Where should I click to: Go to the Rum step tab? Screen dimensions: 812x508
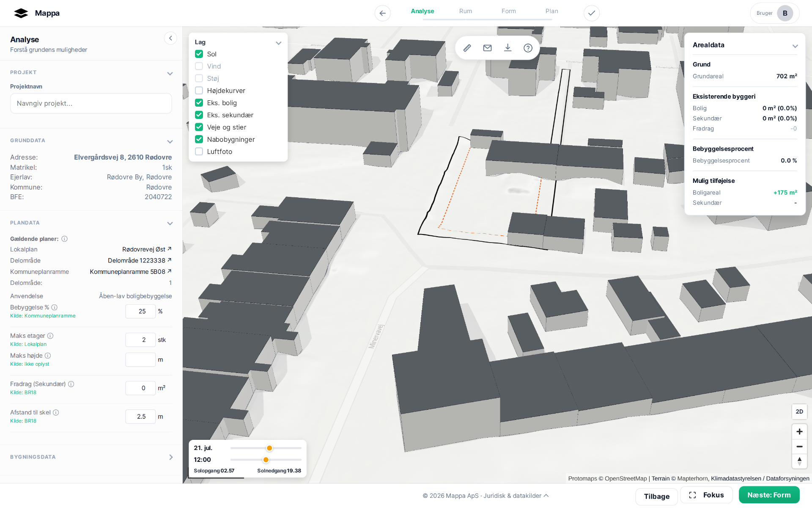pos(466,11)
